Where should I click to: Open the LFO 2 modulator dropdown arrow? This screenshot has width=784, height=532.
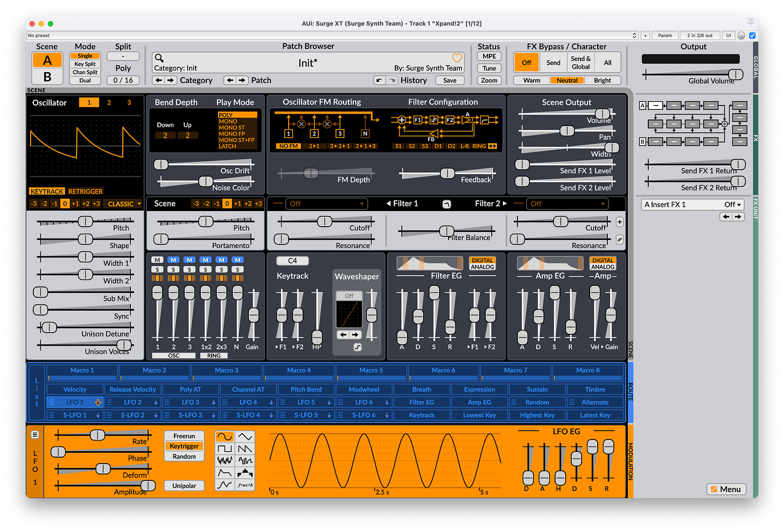(x=156, y=402)
